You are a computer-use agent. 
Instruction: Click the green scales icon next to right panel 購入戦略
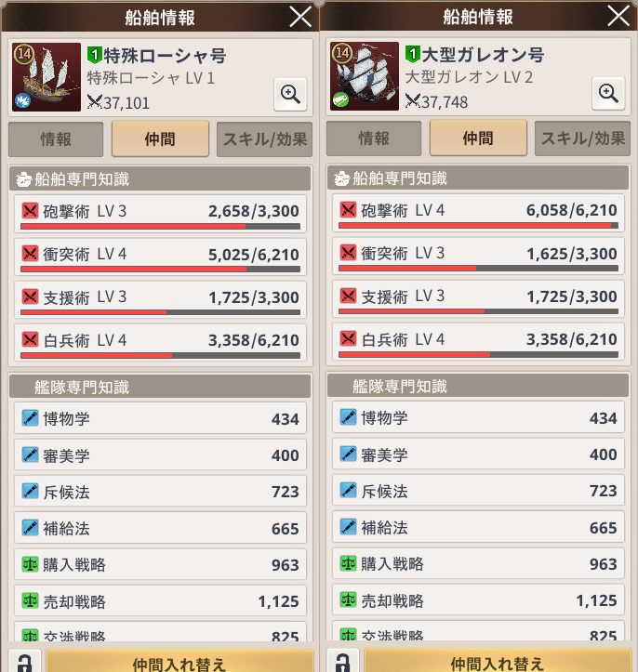click(x=348, y=563)
